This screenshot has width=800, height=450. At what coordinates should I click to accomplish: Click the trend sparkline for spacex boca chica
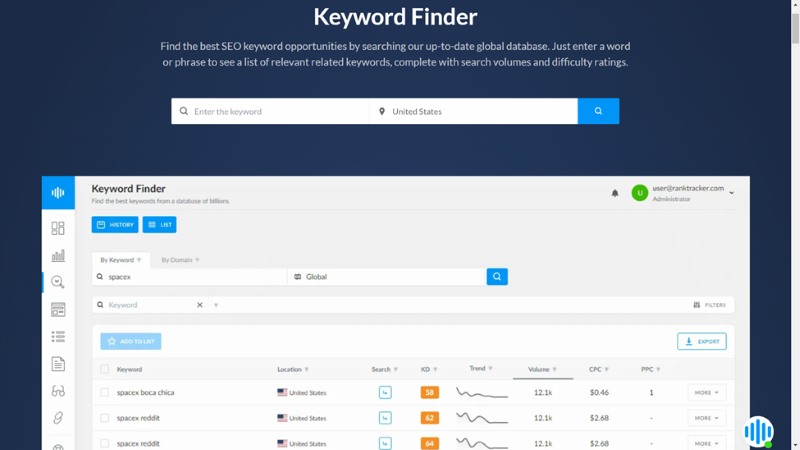coord(482,393)
